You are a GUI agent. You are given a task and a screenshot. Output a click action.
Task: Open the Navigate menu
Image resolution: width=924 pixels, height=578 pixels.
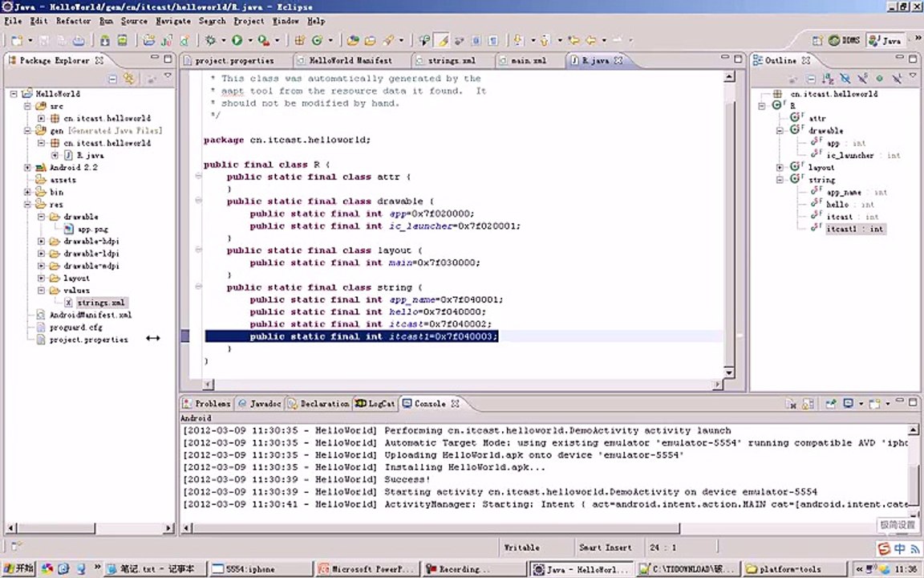coord(172,21)
